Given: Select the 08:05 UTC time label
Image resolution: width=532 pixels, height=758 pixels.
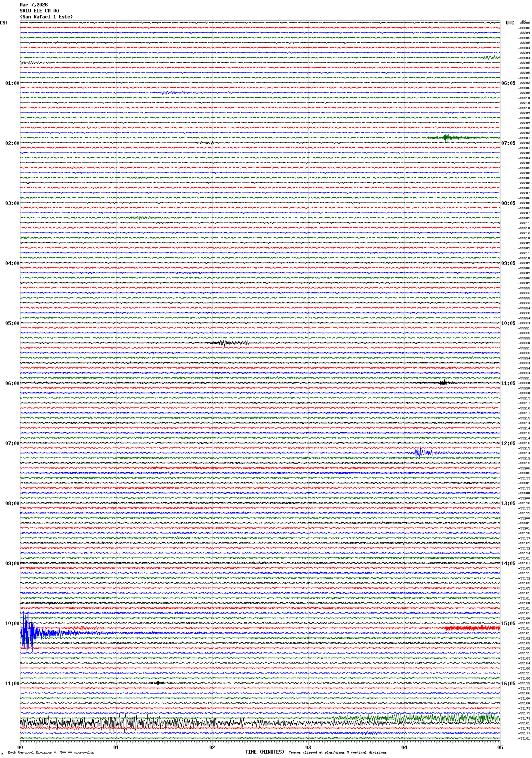Looking at the screenshot, I should pyautogui.click(x=508, y=203).
